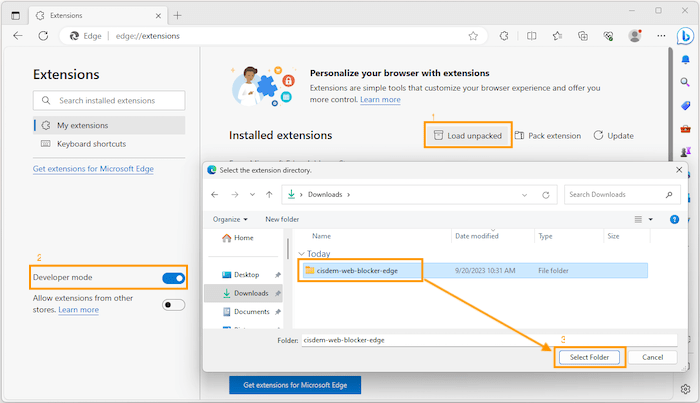Click the Bing Copilot sidebar icon
The width and height of the screenshot is (700, 403).
pos(685,37)
